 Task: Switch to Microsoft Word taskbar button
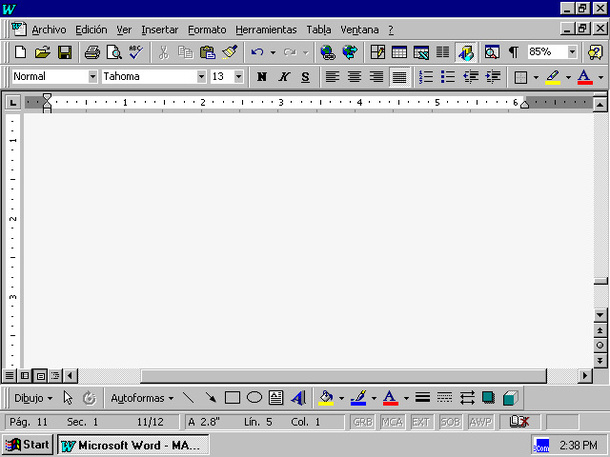pos(133,445)
